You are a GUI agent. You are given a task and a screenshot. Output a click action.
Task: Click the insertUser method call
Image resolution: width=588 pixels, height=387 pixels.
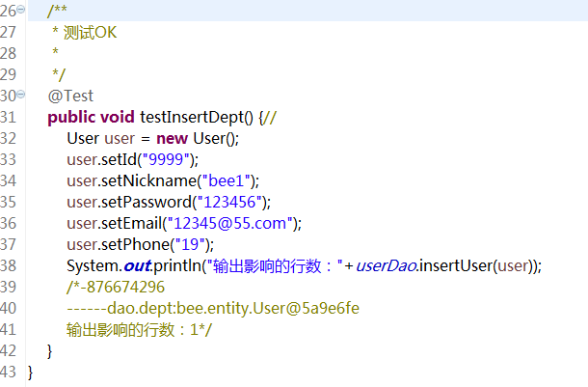[456, 266]
